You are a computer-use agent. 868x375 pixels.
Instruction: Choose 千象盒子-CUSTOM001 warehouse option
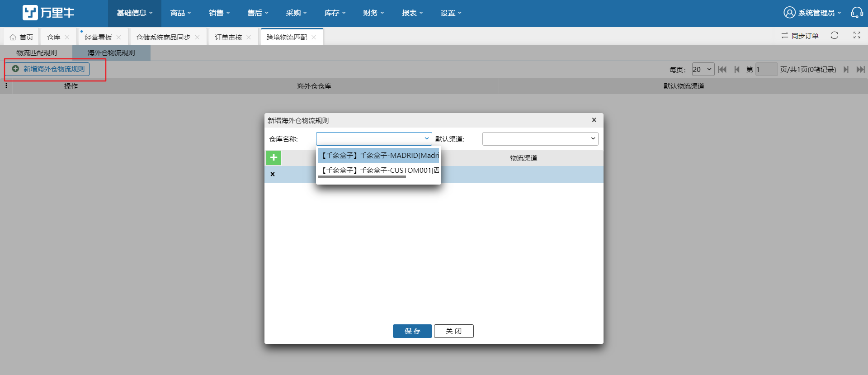[x=379, y=171]
